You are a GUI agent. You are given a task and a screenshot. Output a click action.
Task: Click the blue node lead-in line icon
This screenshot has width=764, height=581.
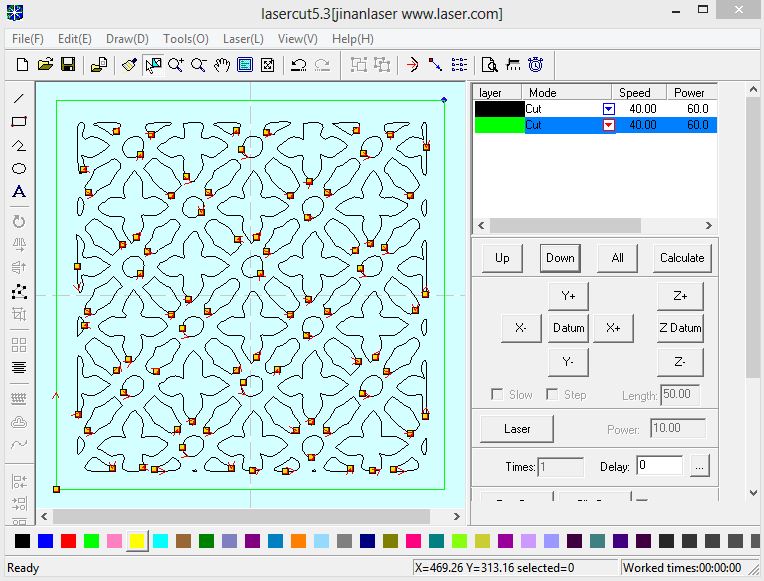(x=435, y=64)
